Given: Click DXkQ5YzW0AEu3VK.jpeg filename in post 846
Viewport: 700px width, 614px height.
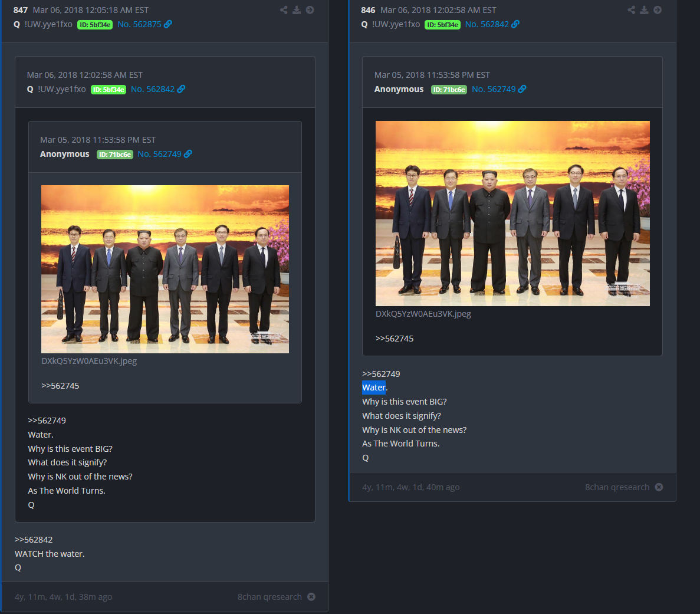Looking at the screenshot, I should pos(423,313).
